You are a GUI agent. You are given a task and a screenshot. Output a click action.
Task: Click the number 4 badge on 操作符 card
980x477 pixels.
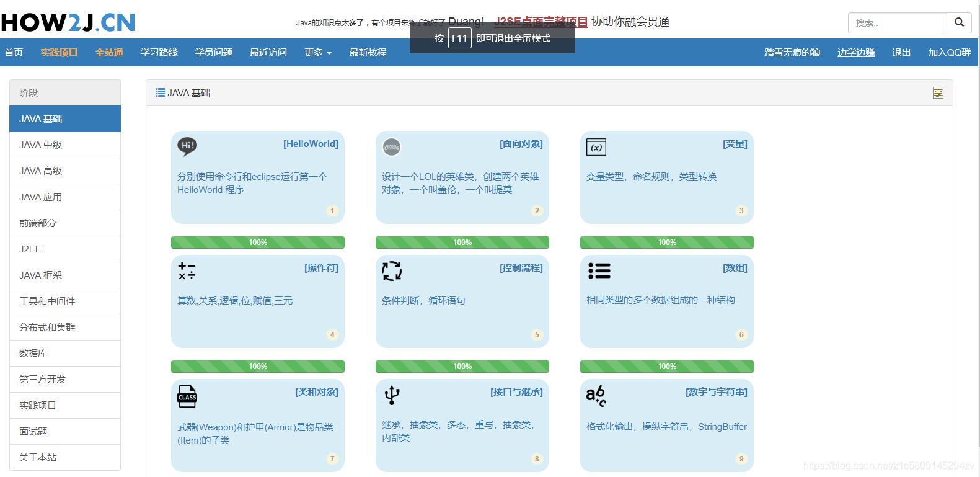(332, 335)
